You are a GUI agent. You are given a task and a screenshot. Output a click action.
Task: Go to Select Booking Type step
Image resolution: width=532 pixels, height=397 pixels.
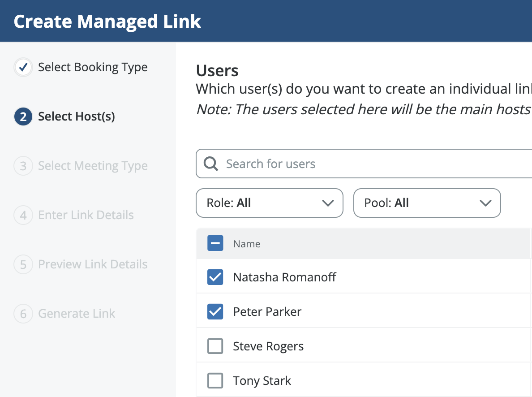pos(93,68)
